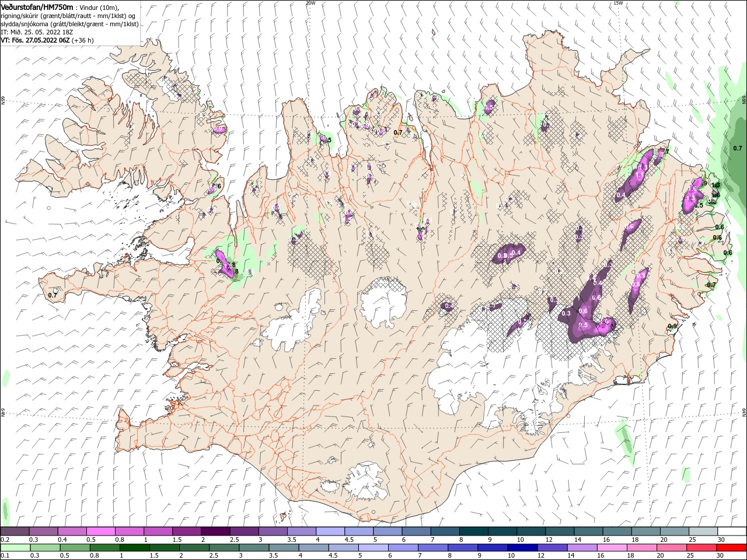Screen dimensions: 747x560
Task: Pick the rain-scale swatch starting at 25
Action: 701,548
